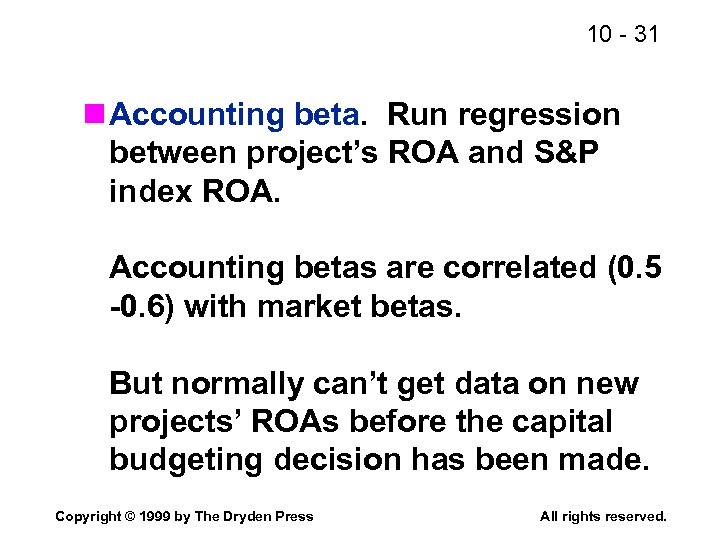Click the words 'Run regression'
Viewport: 720px width, 540px height.
point(503,116)
